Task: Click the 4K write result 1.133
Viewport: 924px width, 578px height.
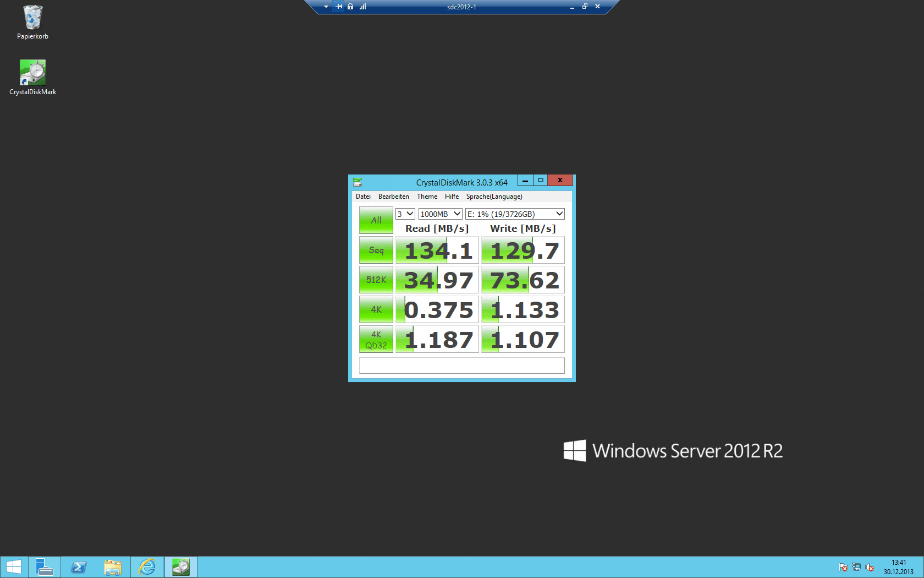Action: coord(523,310)
